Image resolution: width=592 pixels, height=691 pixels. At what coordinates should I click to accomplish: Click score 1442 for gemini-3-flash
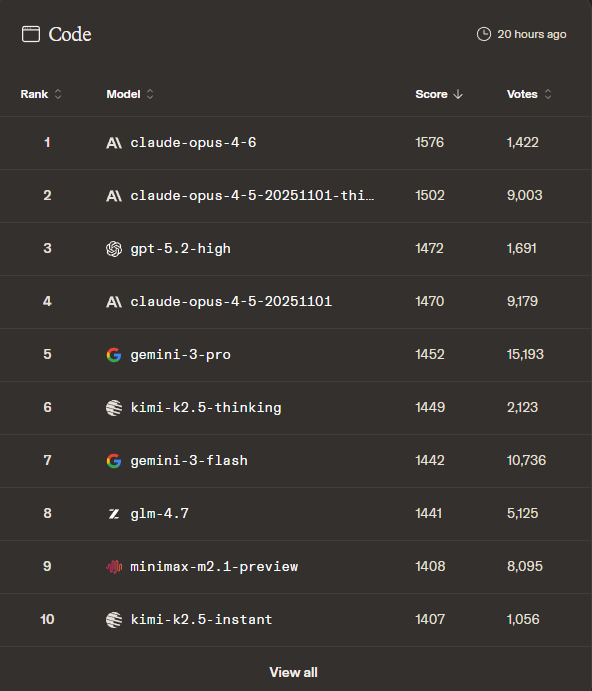pyautogui.click(x=430, y=461)
